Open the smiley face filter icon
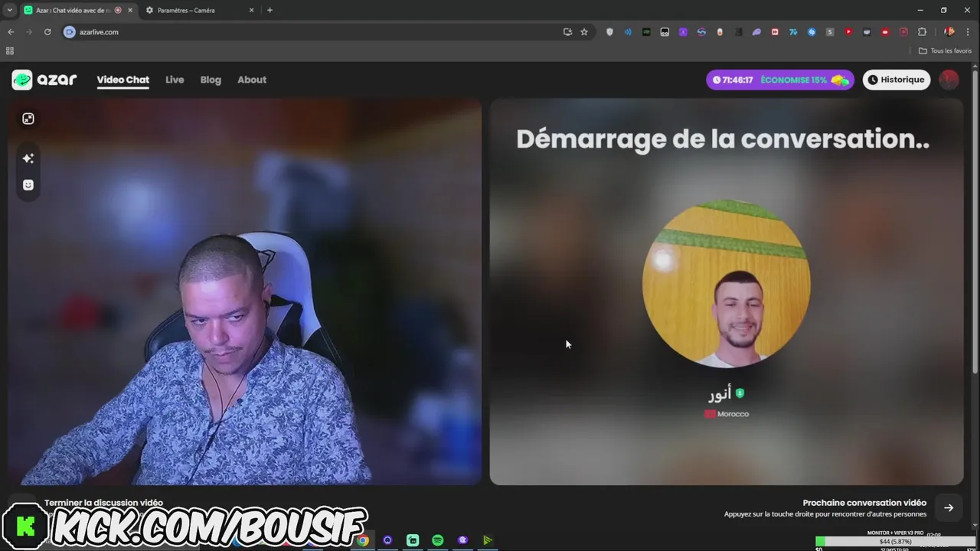The width and height of the screenshot is (980, 551). click(28, 184)
